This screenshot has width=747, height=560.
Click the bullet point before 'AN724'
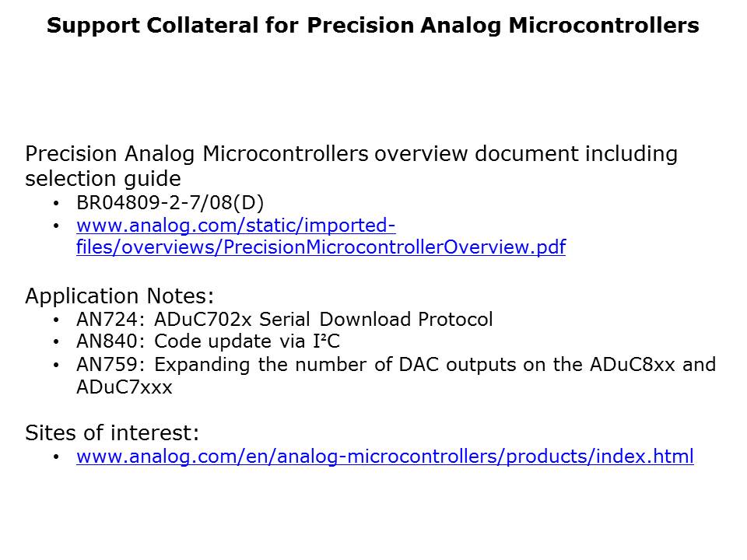click(55, 320)
